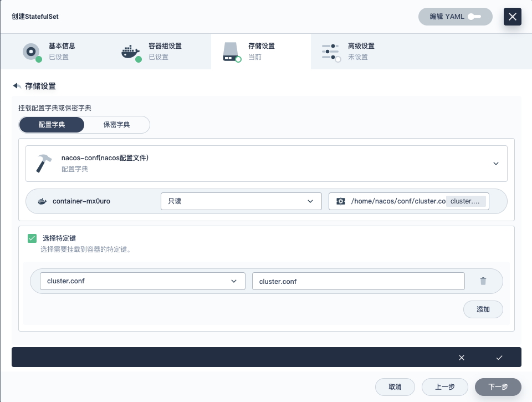Click the 挂载配置字典或保密字典 heading

click(55, 108)
